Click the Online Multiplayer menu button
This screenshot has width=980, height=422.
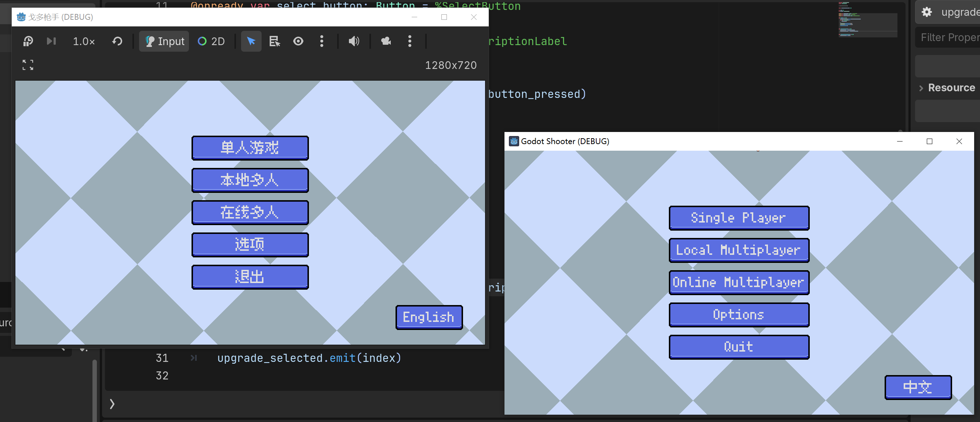pyautogui.click(x=739, y=282)
